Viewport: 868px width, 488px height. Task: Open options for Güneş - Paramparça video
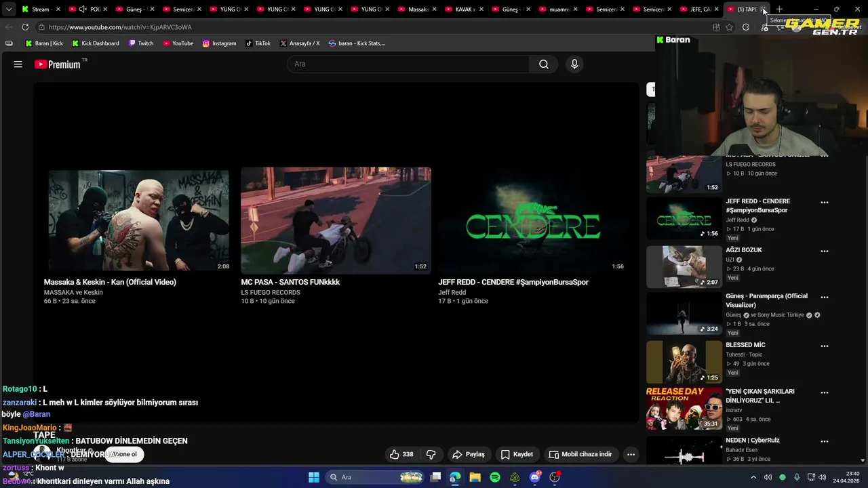point(825,298)
